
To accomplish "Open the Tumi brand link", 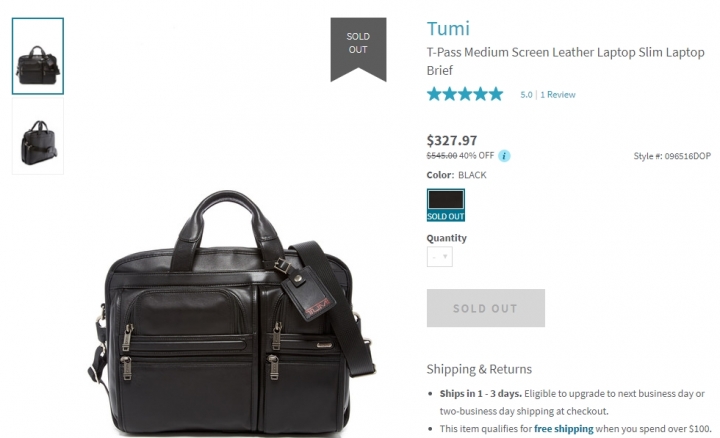I will [448, 28].
